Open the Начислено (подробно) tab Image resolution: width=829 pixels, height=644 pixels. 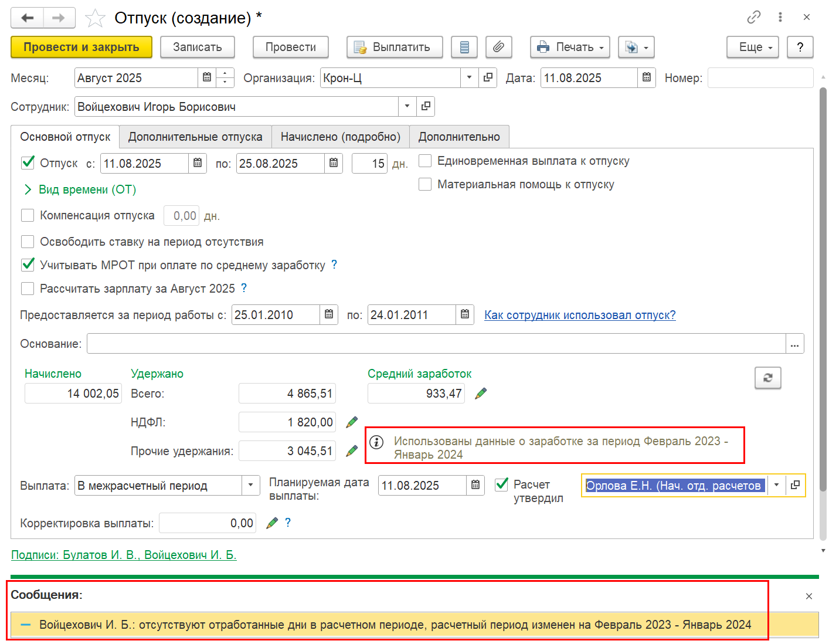340,137
